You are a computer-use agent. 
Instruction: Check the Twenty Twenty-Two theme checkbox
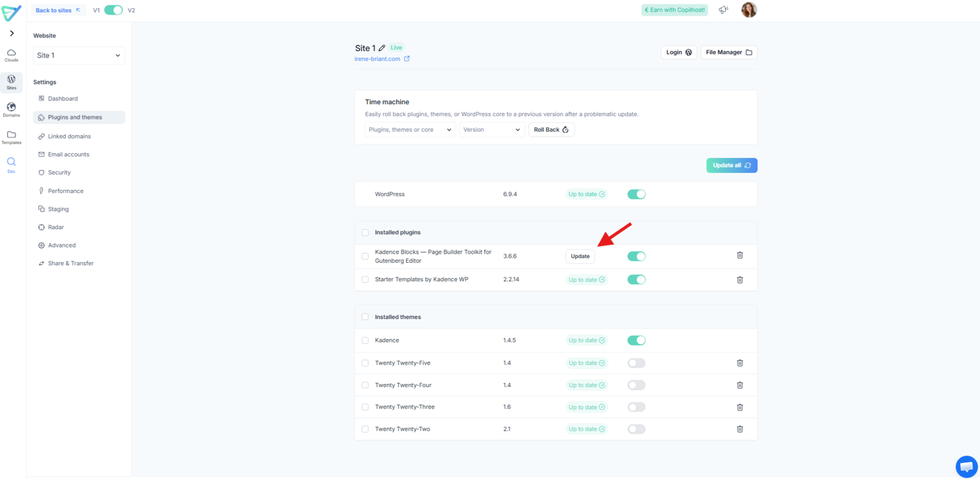pyautogui.click(x=365, y=429)
